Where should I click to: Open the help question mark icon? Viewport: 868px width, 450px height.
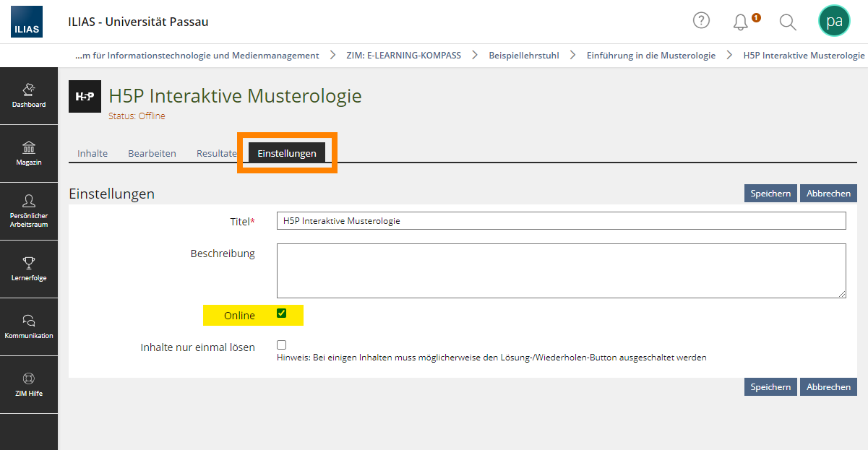(701, 20)
